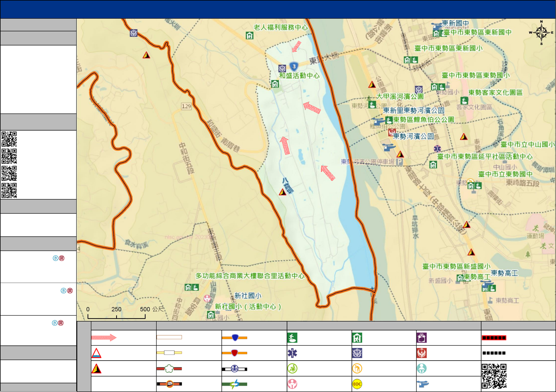Click the 臺中市立東勢國中 label
Screen dimensions: 556x392
coord(505,174)
